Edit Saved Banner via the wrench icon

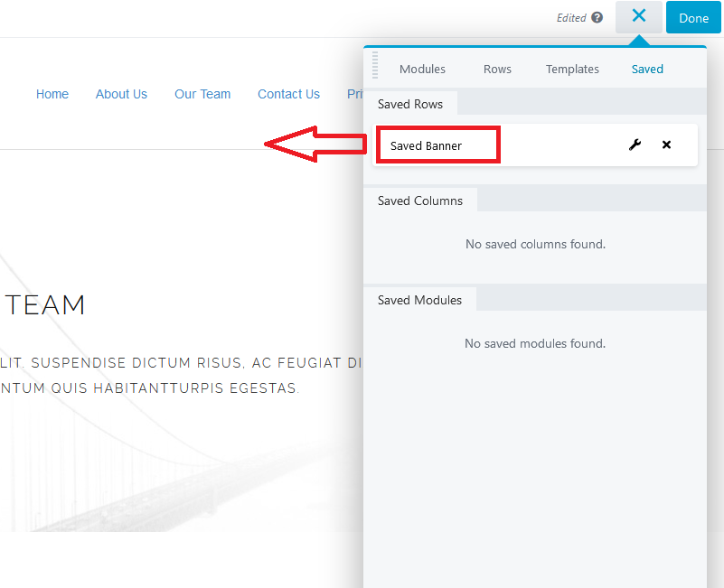pos(635,145)
